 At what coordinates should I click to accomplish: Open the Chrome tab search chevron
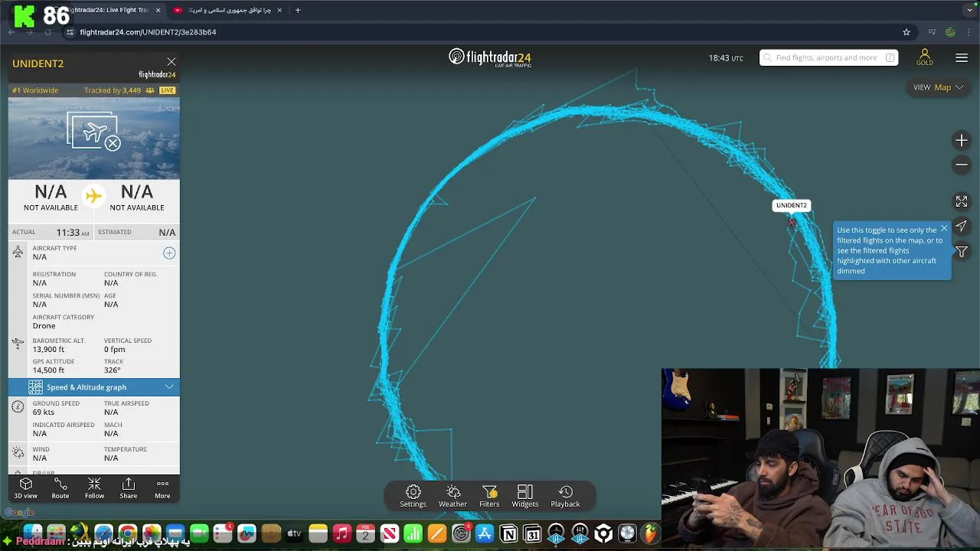click(970, 10)
